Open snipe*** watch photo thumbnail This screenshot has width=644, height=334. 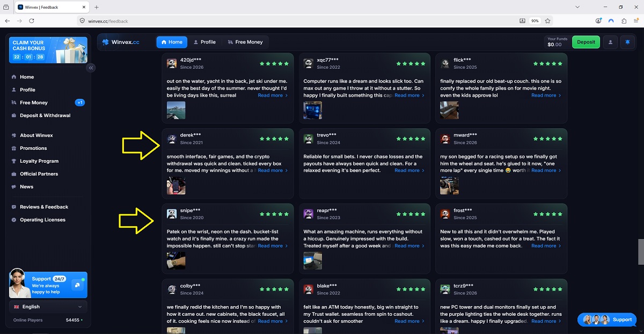coord(176,260)
